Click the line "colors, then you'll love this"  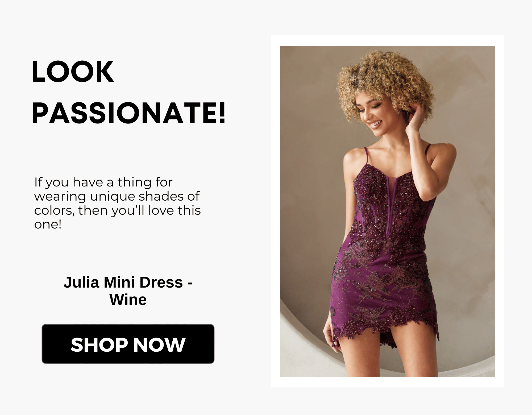[x=117, y=210]
